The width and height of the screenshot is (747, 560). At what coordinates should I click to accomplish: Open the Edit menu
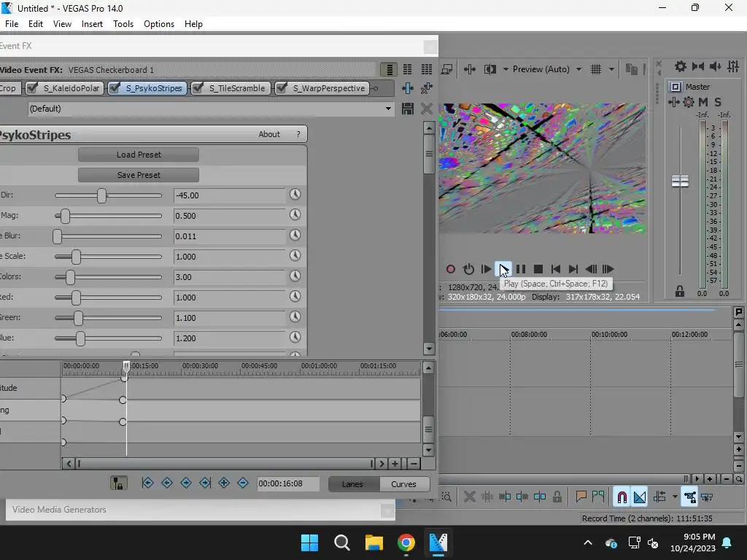[35, 24]
